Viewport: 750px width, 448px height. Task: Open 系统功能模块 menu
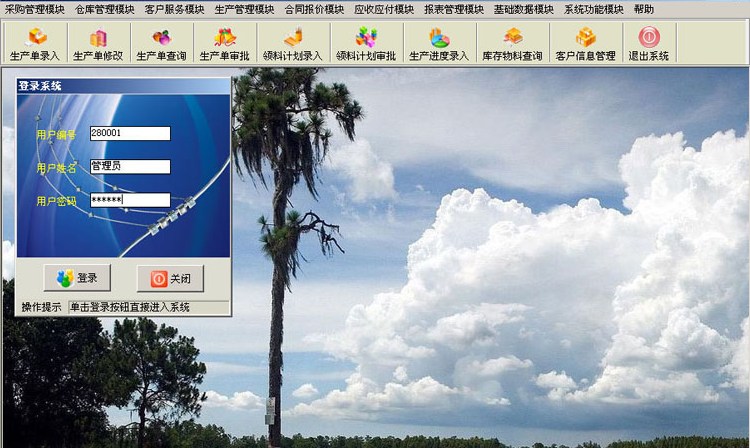(593, 9)
